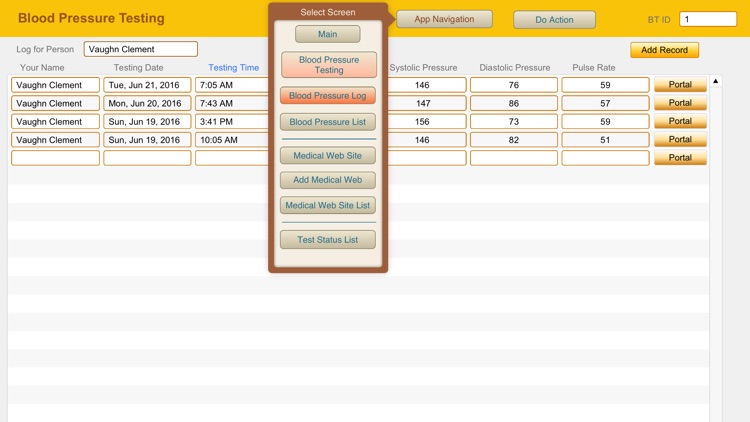
Task: Click diastolic pressure value 86
Action: coord(514,103)
